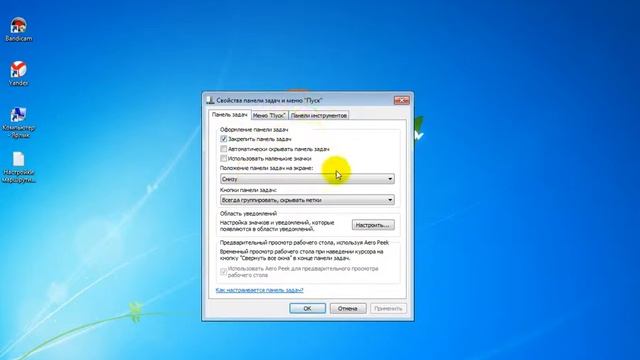Click the Область уведомлений group label
Viewport: 640px width, 360px height.
[248, 213]
